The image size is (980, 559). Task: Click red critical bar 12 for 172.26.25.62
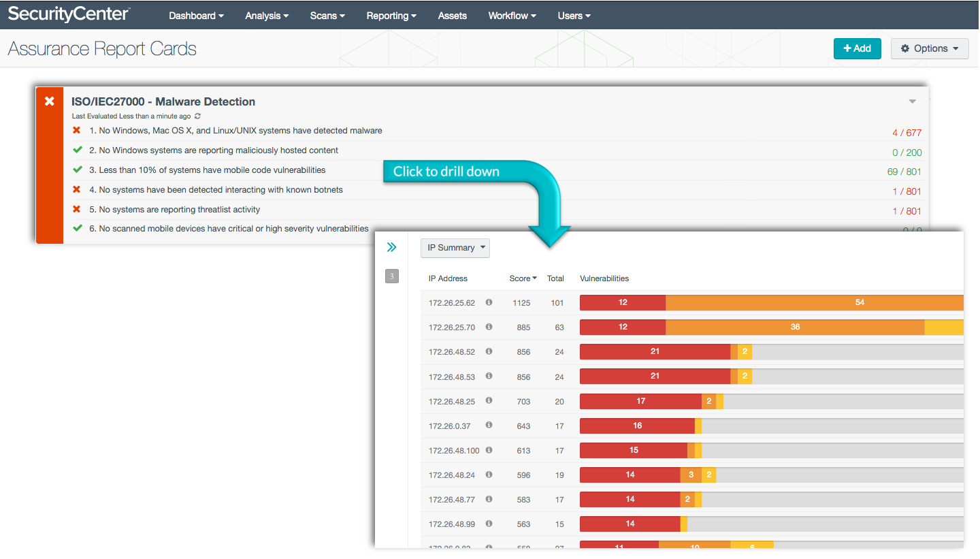[x=623, y=302]
